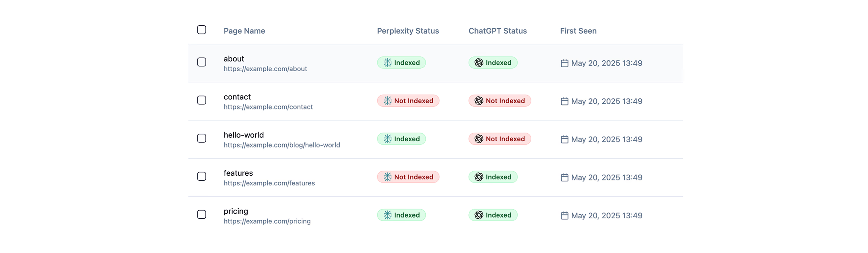Click the ChatGPT icon in about row
868x253 pixels.
(x=479, y=63)
